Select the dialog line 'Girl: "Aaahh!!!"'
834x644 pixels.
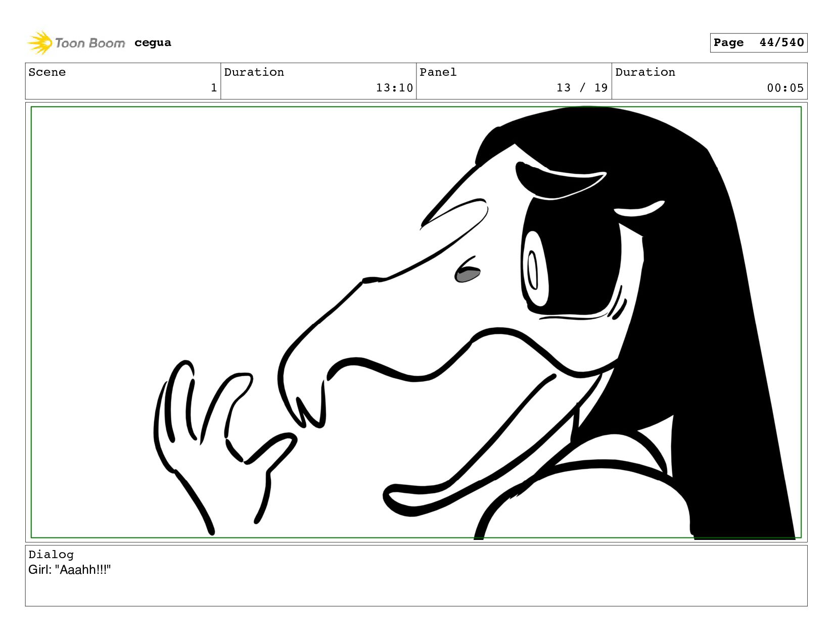coord(69,570)
